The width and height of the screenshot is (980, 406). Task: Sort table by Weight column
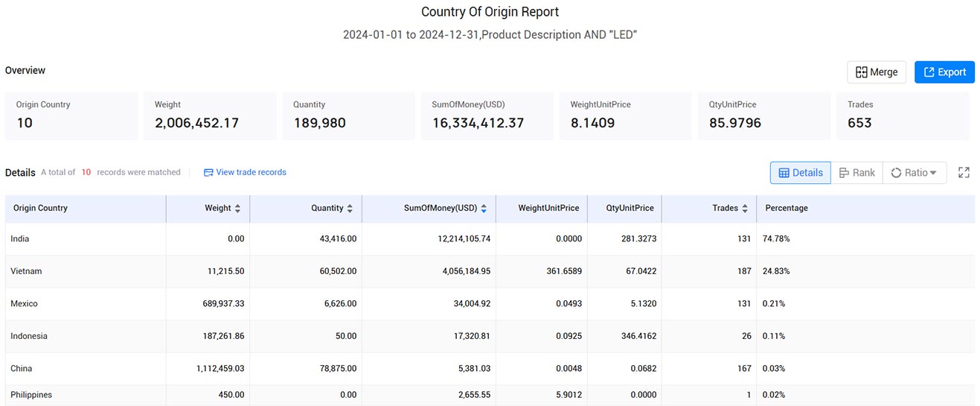pos(237,209)
